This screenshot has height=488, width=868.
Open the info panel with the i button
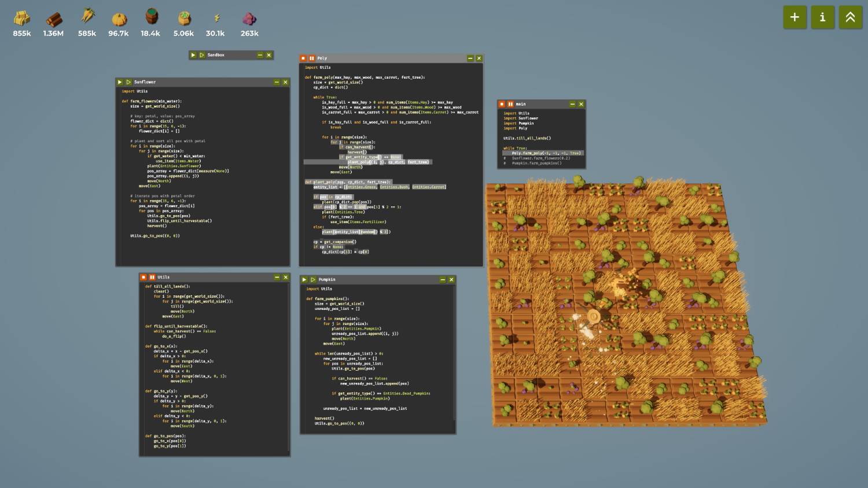[822, 17]
